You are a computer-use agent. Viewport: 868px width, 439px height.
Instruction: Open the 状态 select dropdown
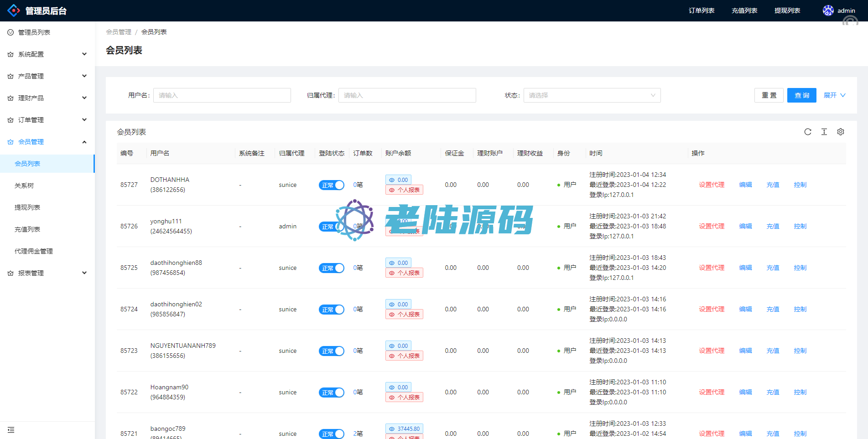592,95
